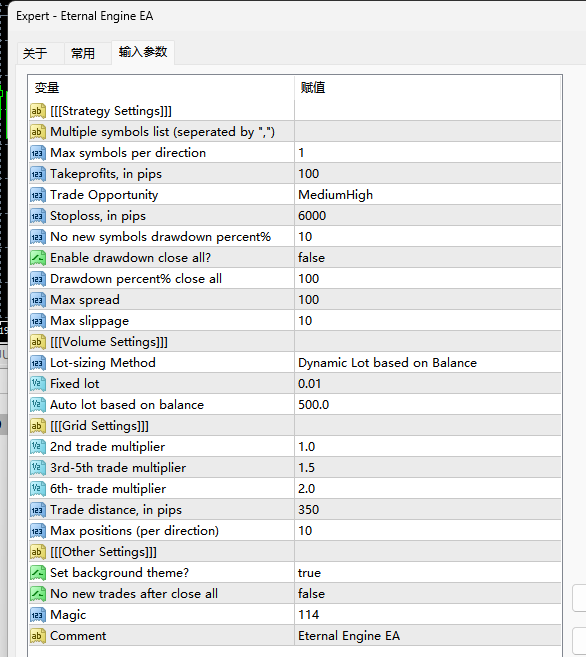Image resolution: width=586 pixels, height=657 pixels.
Task: Click the decimal icon for Fixed lot
Action: pyautogui.click(x=38, y=384)
